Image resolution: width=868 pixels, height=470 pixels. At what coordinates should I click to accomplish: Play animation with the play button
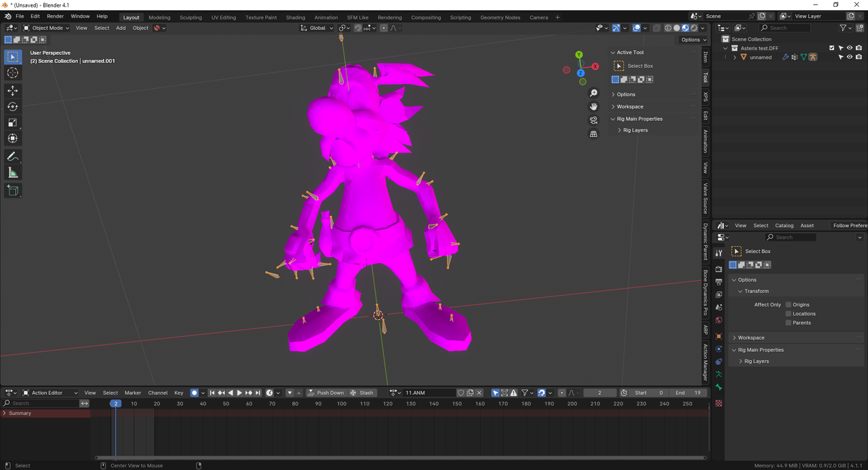(239, 393)
